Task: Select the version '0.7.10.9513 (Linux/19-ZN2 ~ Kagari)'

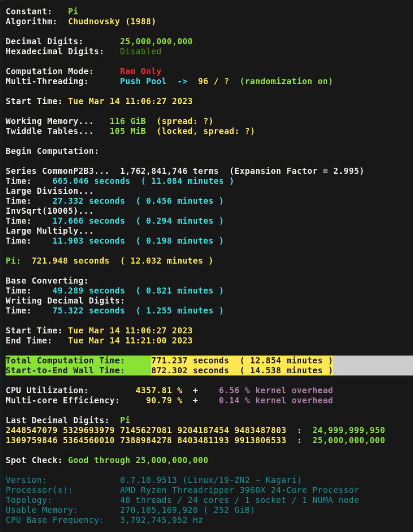Action: point(210,480)
